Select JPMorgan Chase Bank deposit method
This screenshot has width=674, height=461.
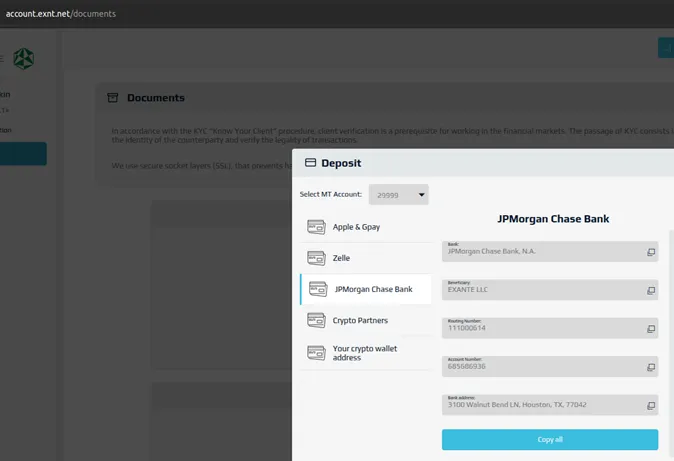coord(365,289)
